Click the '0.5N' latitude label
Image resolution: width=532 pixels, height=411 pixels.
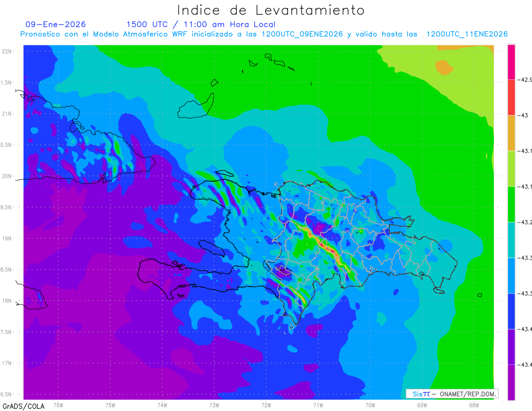click(7, 145)
